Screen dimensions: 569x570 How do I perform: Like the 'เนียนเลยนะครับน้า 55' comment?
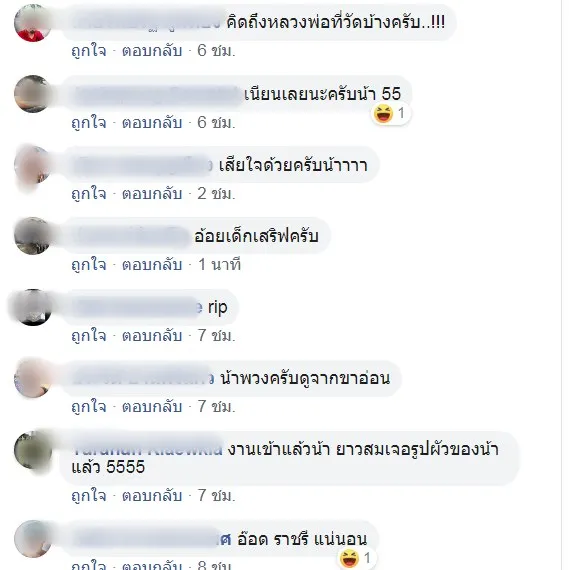click(89, 123)
